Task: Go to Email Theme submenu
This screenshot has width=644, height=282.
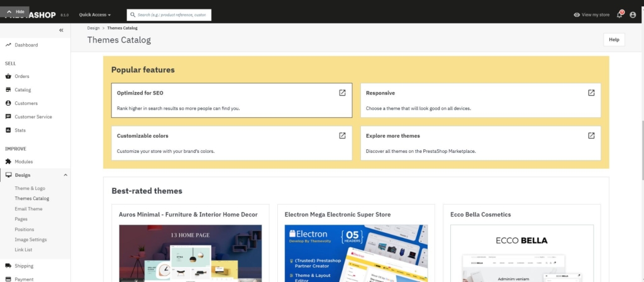Action: [x=29, y=209]
